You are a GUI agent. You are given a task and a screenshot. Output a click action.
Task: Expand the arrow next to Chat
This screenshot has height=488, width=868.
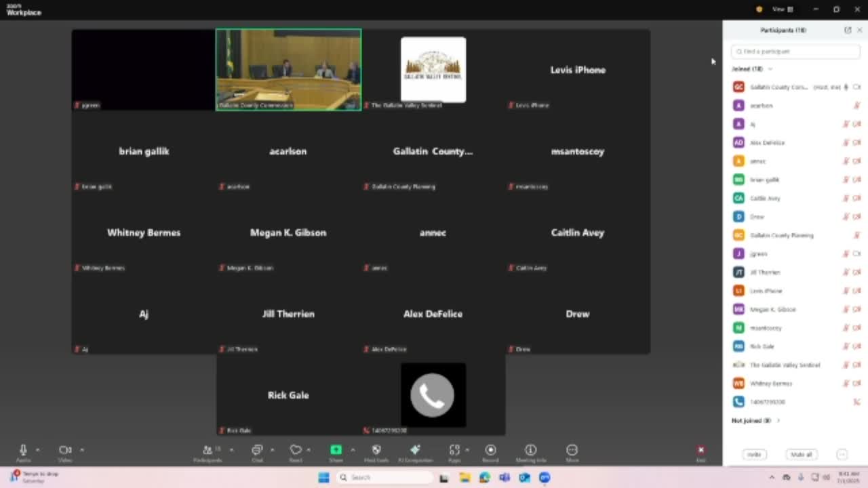point(273,450)
